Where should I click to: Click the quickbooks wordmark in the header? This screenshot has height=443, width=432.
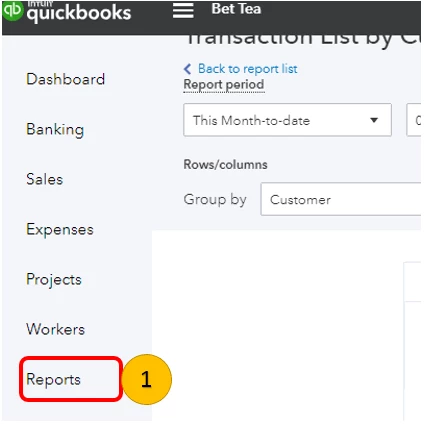(79, 13)
